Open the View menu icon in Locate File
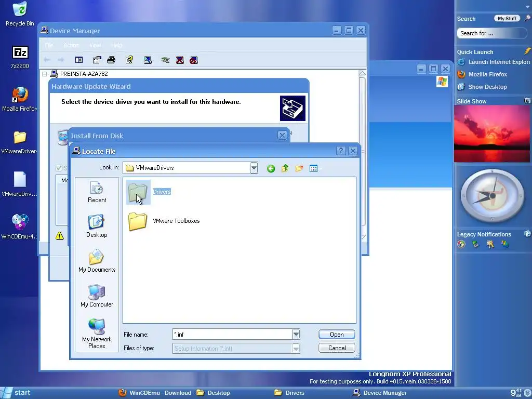532x399 pixels. point(314,168)
